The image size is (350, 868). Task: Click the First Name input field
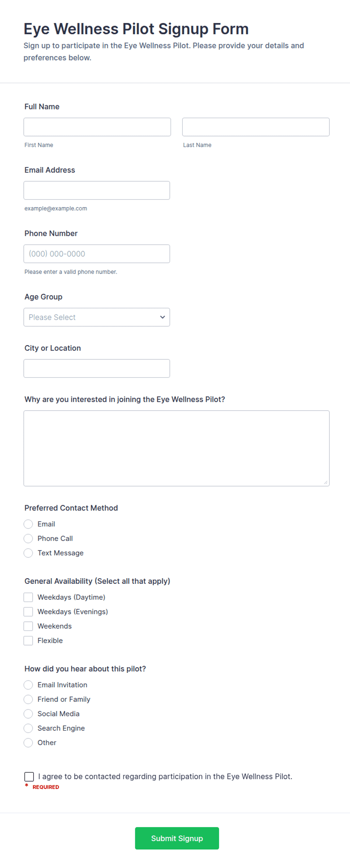97,127
